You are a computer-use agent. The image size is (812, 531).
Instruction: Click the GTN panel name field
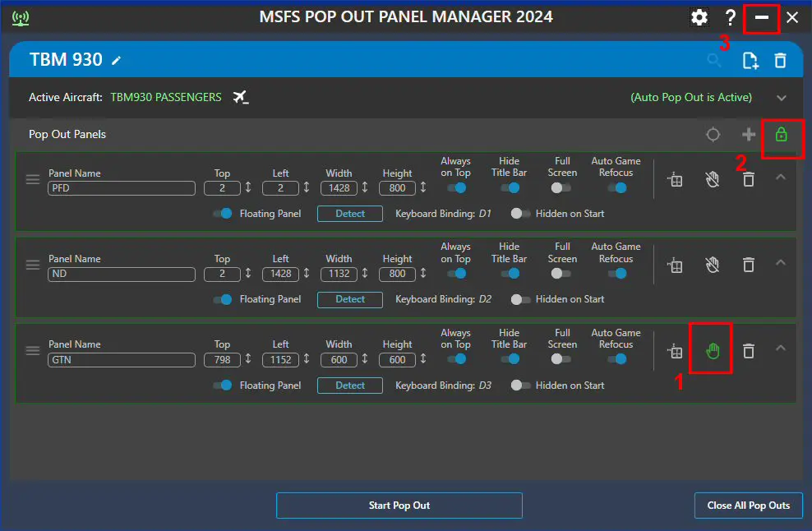(122, 359)
